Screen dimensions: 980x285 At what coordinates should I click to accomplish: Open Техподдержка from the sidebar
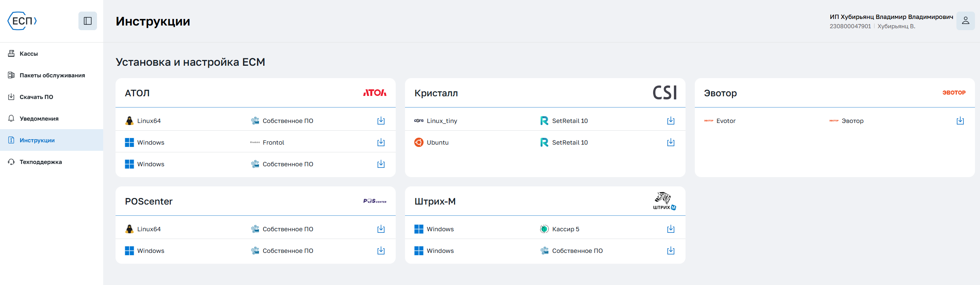[x=41, y=162]
